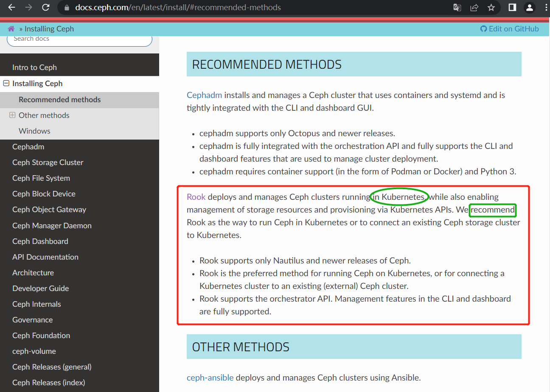
Task: Click bullet 'cephadm requires container support'
Action: (358, 171)
